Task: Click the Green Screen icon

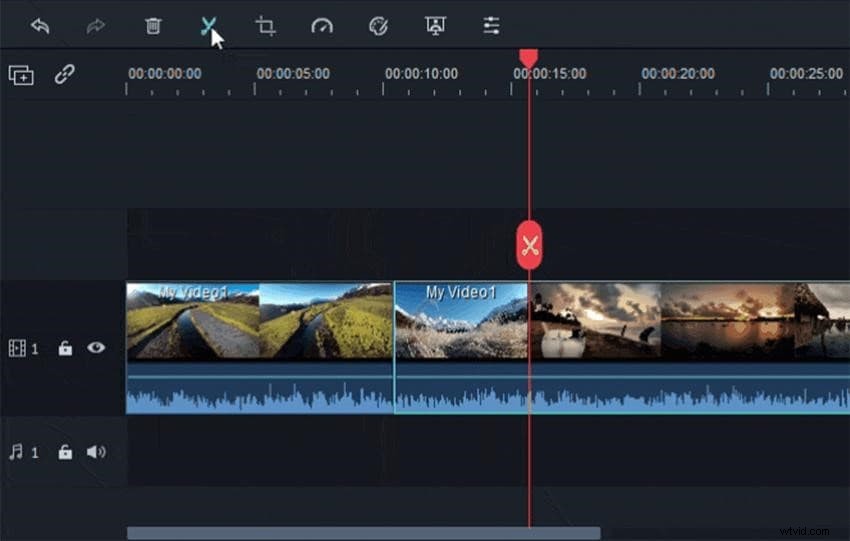Action: pyautogui.click(x=435, y=25)
